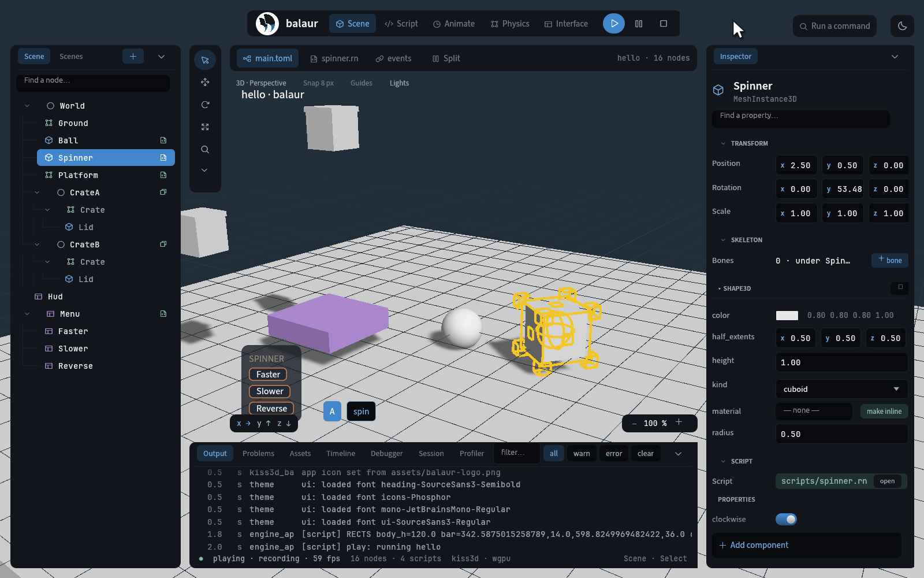This screenshot has height=578, width=924.
Task: Click the zoom magnifier tool
Action: click(x=205, y=150)
